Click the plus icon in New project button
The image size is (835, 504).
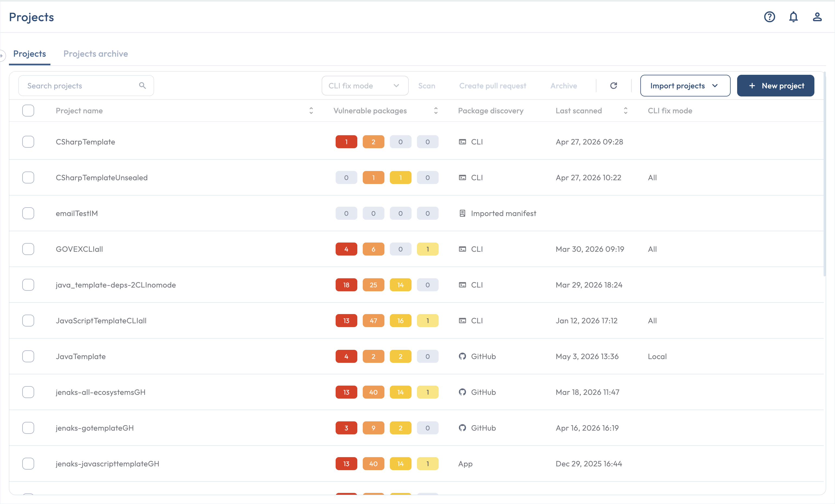coord(752,86)
